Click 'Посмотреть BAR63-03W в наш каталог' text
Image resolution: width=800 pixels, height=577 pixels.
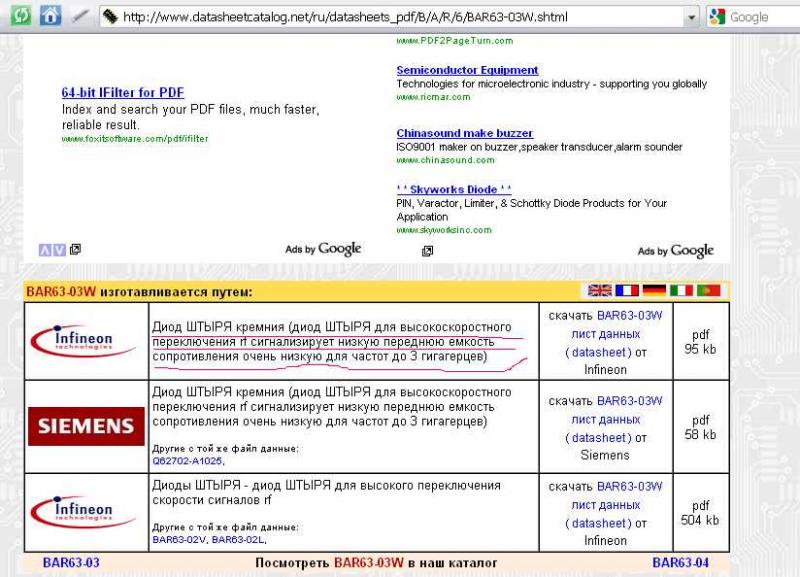pyautogui.click(x=376, y=563)
